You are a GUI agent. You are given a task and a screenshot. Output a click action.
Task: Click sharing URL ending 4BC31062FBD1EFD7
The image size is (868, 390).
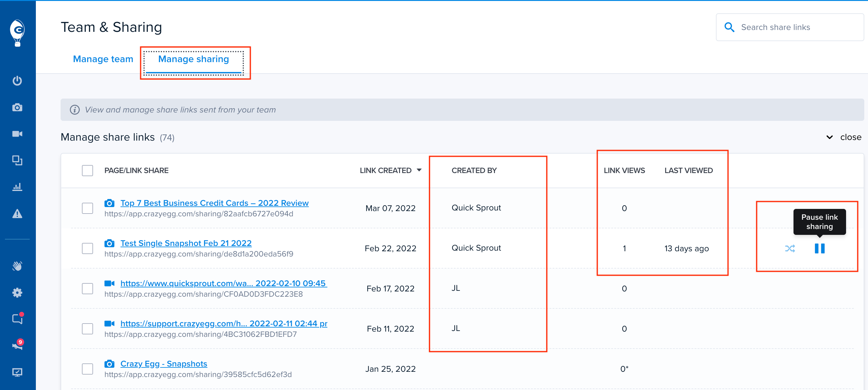click(201, 334)
